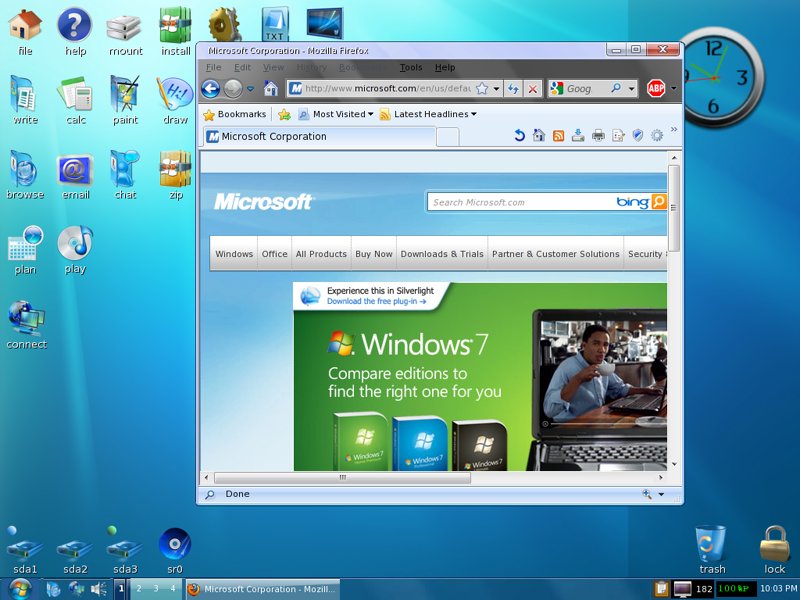Click the Office navigation link
The height and width of the screenshot is (600, 800).
(274, 254)
